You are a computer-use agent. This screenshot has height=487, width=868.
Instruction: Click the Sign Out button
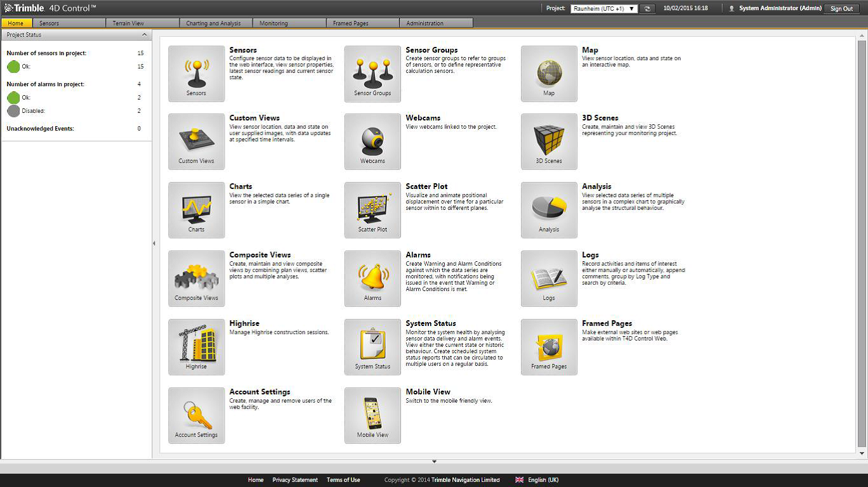coord(841,9)
